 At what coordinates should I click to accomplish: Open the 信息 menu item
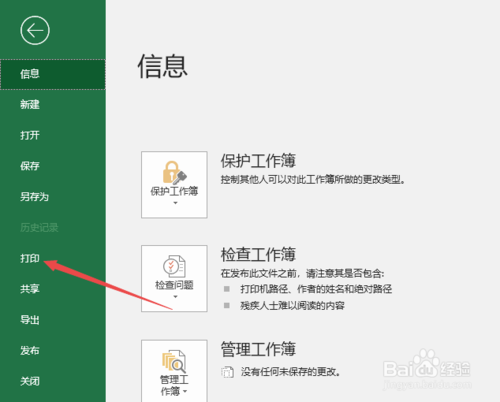click(53, 74)
